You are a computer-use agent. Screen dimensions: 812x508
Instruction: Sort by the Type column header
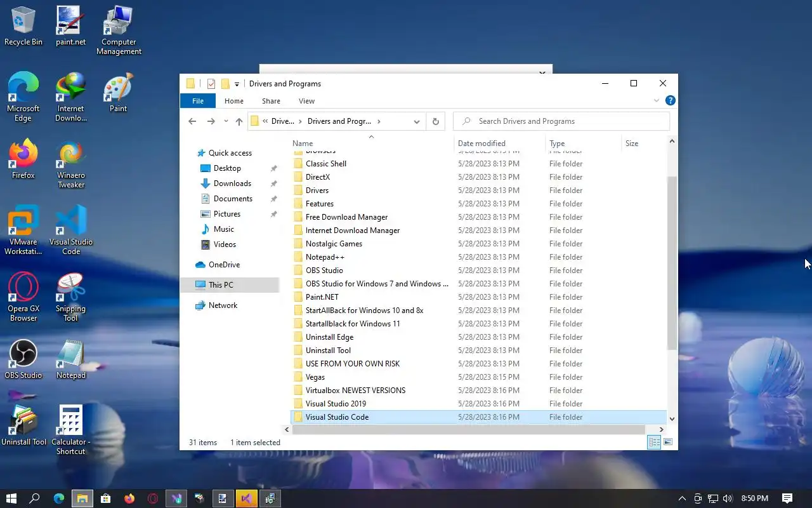tap(584, 144)
